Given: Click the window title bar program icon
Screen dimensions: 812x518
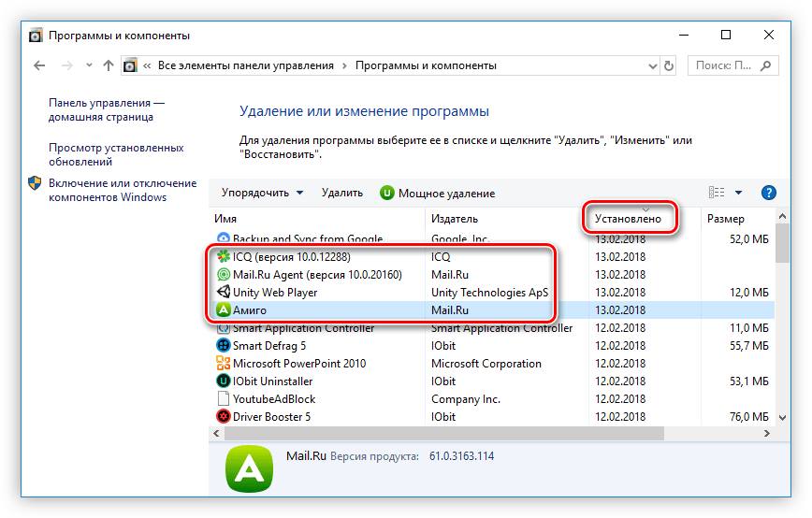Looking at the screenshot, I should (36, 36).
